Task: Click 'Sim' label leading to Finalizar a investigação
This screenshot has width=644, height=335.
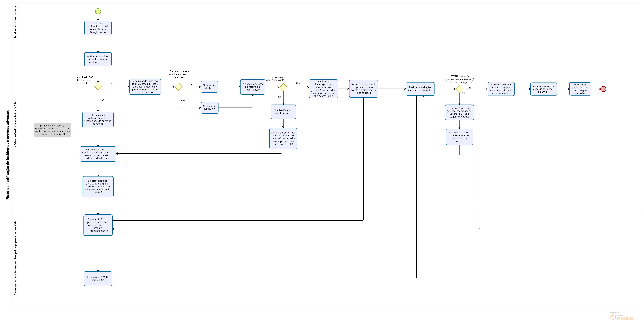Action: coord(298,83)
